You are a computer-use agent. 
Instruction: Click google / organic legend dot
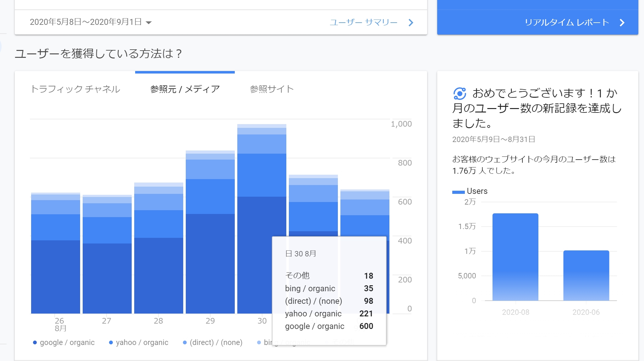click(x=35, y=342)
